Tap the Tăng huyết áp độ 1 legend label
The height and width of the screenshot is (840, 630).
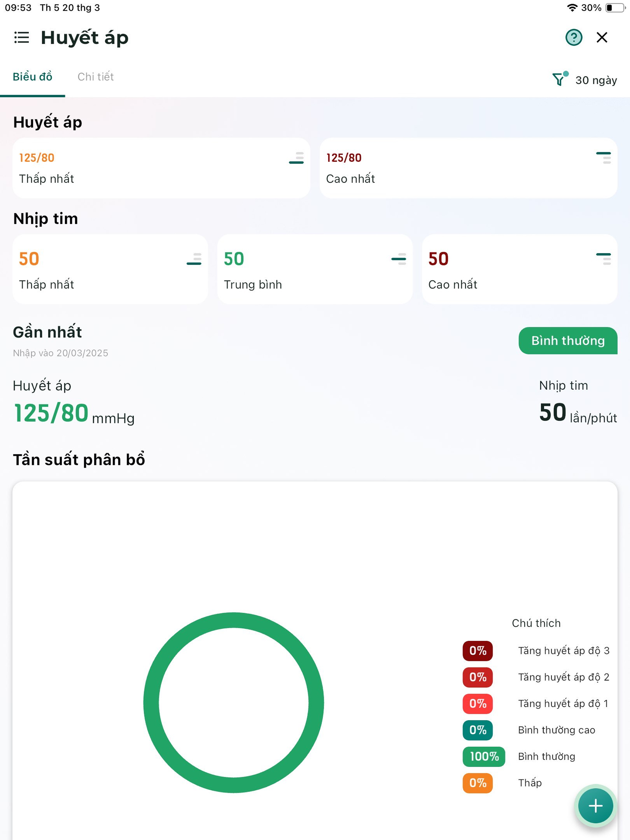pyautogui.click(x=563, y=704)
